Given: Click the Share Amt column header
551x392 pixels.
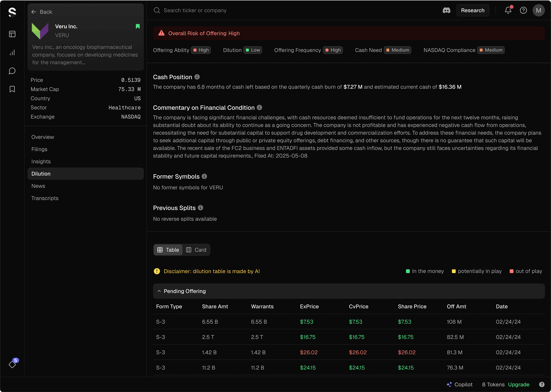Looking at the screenshot, I should [215, 307].
